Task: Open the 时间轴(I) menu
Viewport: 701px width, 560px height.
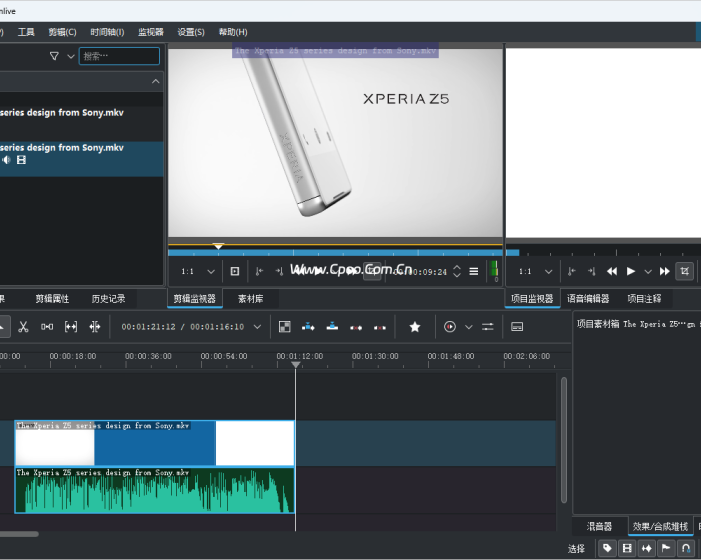Action: click(107, 32)
